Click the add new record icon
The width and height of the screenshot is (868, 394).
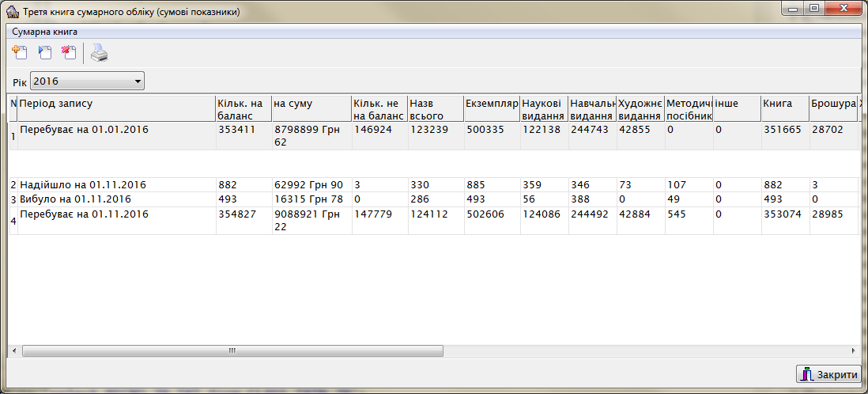20,53
